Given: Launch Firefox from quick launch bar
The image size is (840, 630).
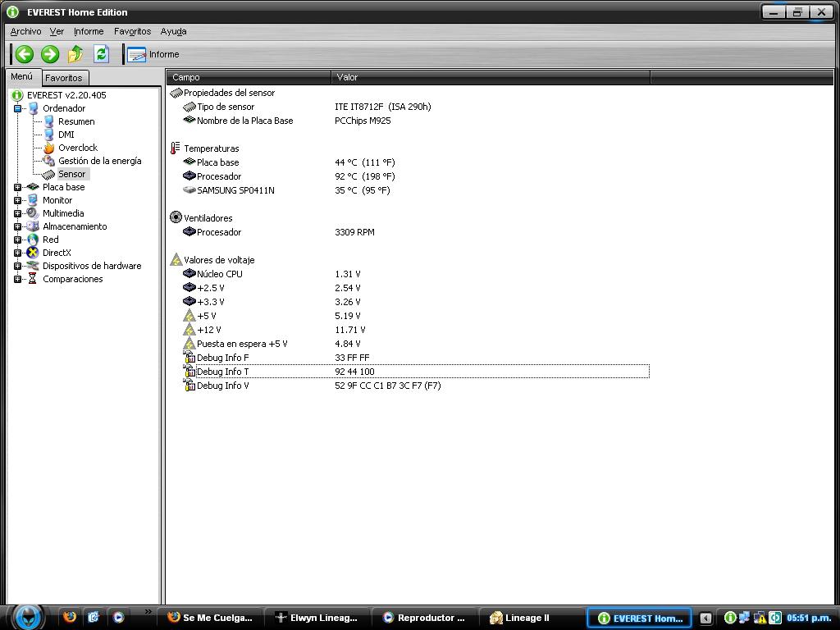Looking at the screenshot, I should point(70,617).
